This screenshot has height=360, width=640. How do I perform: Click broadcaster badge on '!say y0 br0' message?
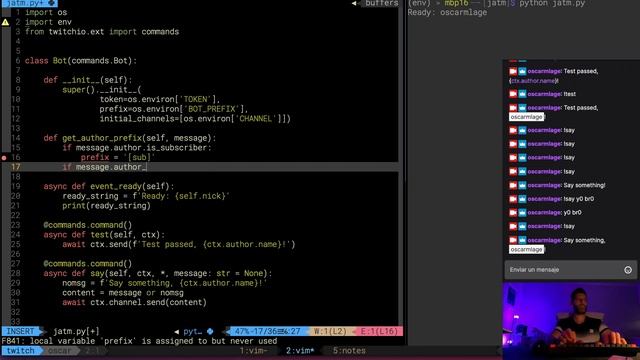click(x=513, y=199)
